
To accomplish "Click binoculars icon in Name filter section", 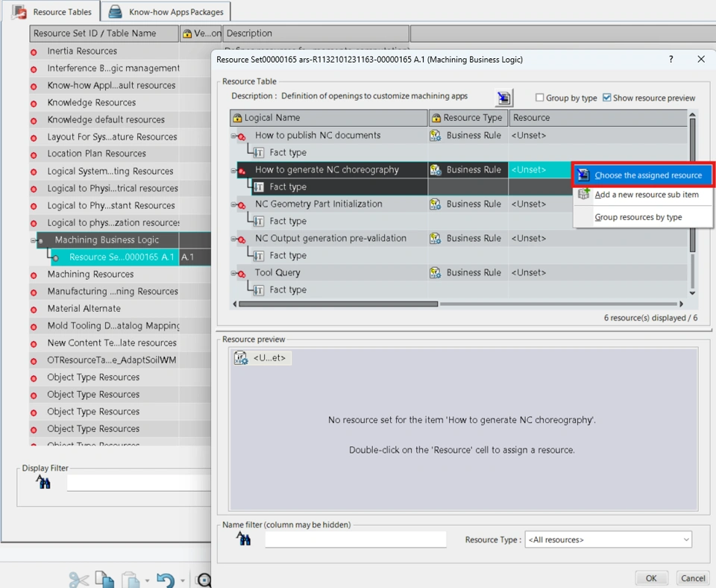I will (x=243, y=539).
